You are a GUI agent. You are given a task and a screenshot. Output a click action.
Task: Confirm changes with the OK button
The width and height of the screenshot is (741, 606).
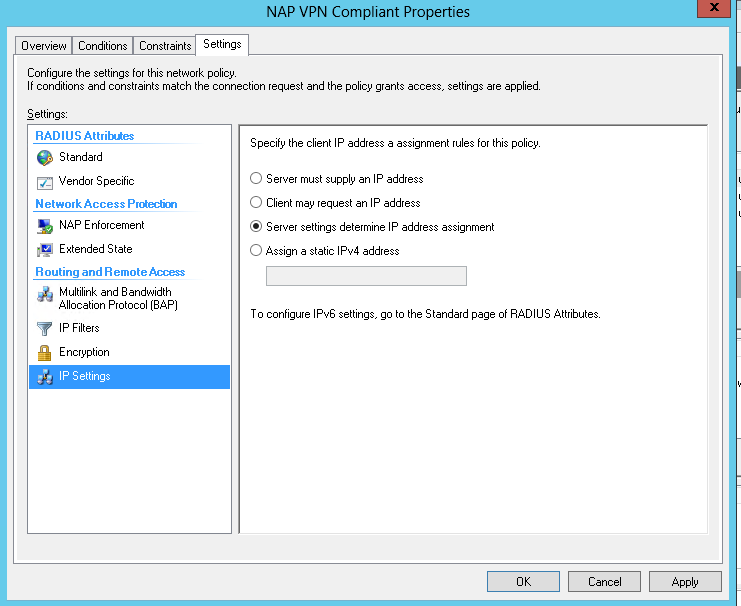(523, 581)
